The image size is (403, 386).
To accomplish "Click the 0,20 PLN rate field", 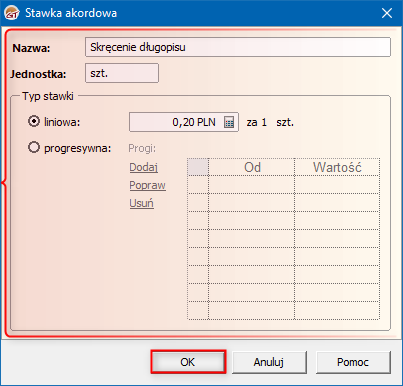I will 184,122.
